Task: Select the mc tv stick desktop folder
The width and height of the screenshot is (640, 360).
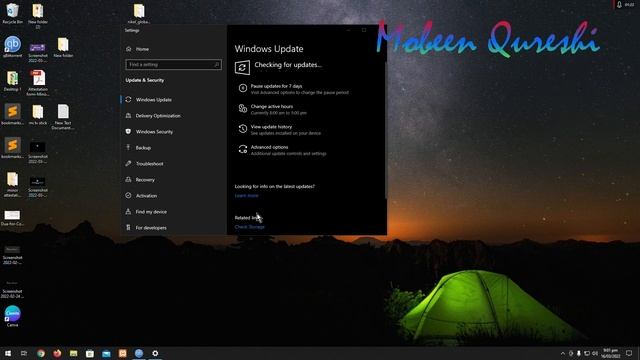Action: click(x=38, y=115)
